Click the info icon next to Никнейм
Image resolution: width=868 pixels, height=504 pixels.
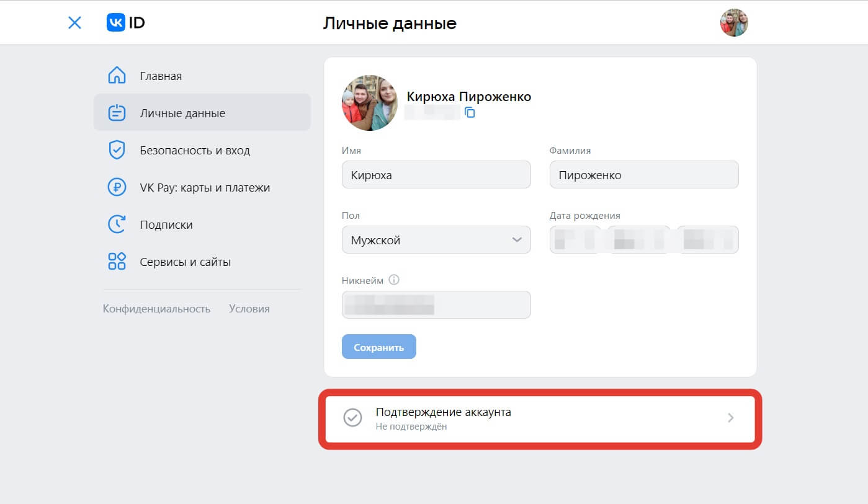(395, 280)
